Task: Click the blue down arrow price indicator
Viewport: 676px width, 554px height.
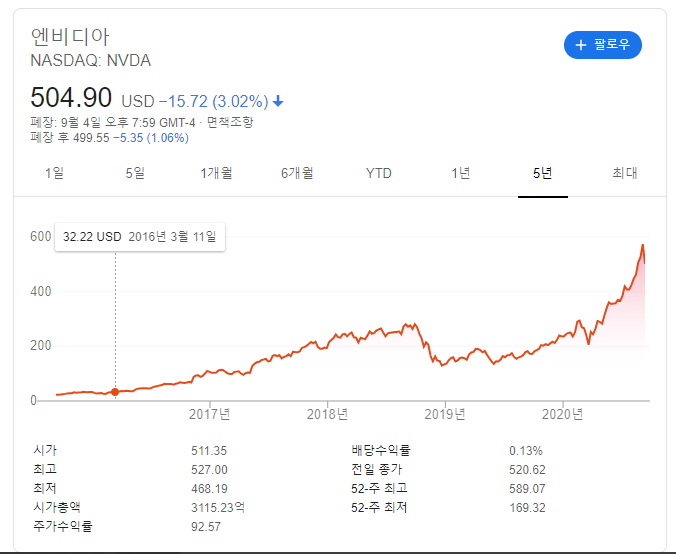Action: click(279, 101)
